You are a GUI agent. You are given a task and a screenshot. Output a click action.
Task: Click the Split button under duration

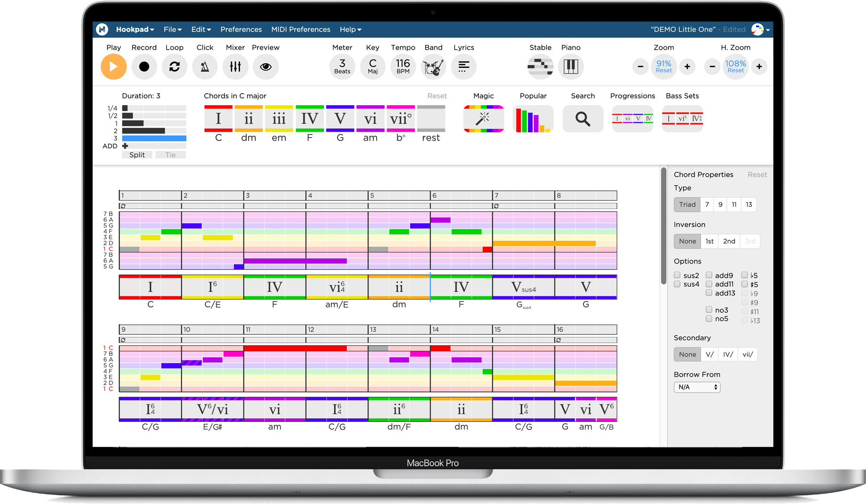click(x=137, y=155)
